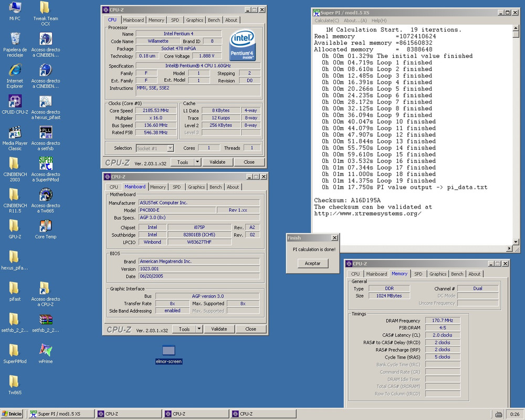
Task: Click Super PI vertical scrollbar down arrow
Action: (x=516, y=241)
